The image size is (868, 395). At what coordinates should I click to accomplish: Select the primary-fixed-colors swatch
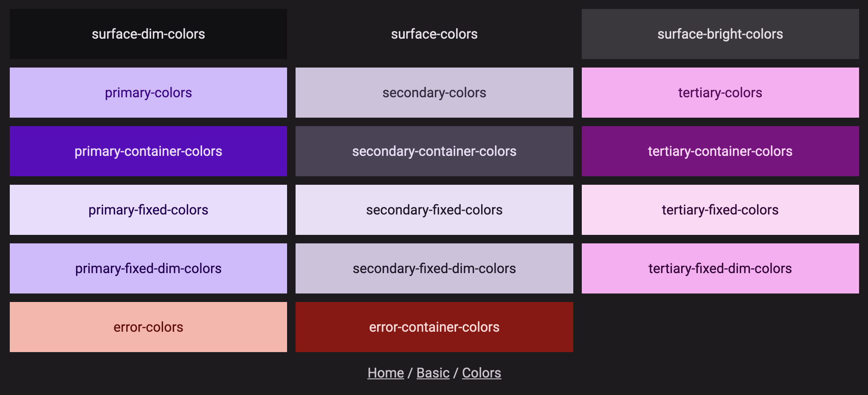click(x=148, y=210)
